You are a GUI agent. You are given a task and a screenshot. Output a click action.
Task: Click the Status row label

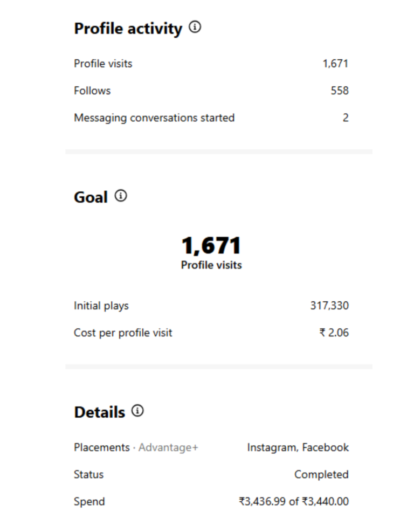pos(88,474)
